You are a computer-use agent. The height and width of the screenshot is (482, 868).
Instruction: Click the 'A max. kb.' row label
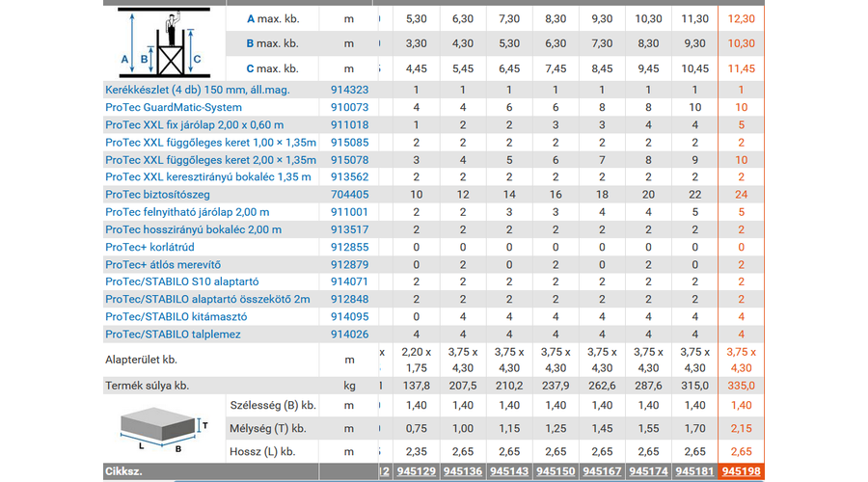tap(273, 19)
